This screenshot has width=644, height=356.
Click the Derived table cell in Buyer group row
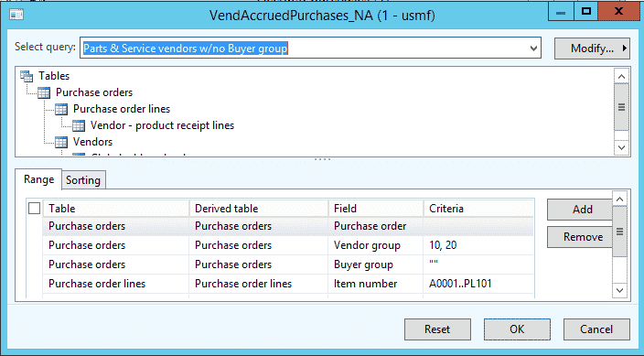click(x=259, y=264)
